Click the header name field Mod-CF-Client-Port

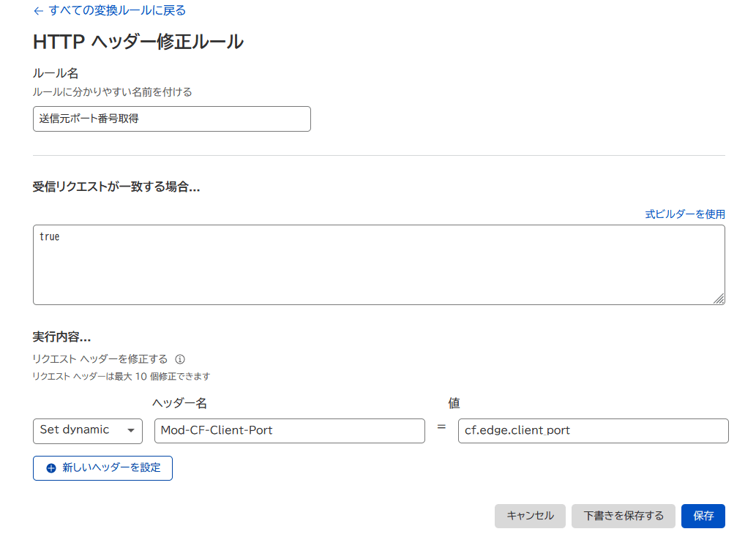pos(289,431)
